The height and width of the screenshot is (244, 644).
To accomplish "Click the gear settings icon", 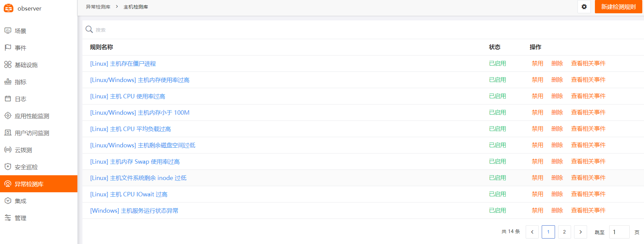I will coord(584,7).
